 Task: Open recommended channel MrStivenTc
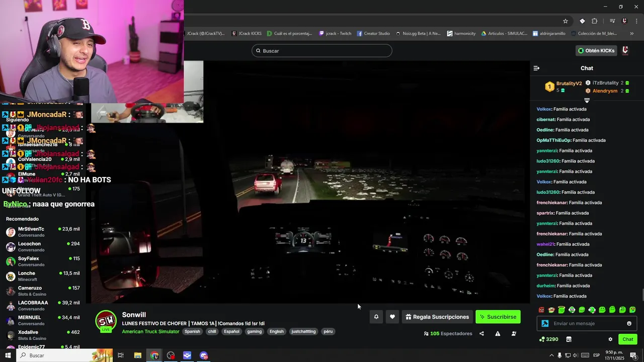tap(43, 232)
